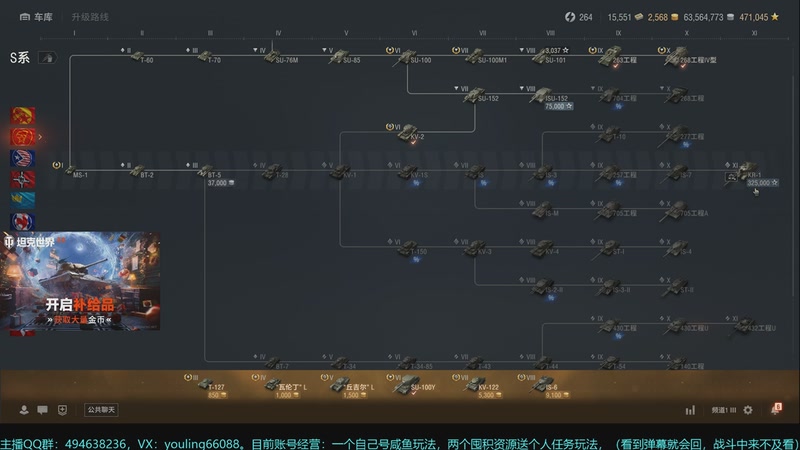Select the light-blue flag with golden crowns
This screenshot has width=800, height=450.
tap(23, 200)
